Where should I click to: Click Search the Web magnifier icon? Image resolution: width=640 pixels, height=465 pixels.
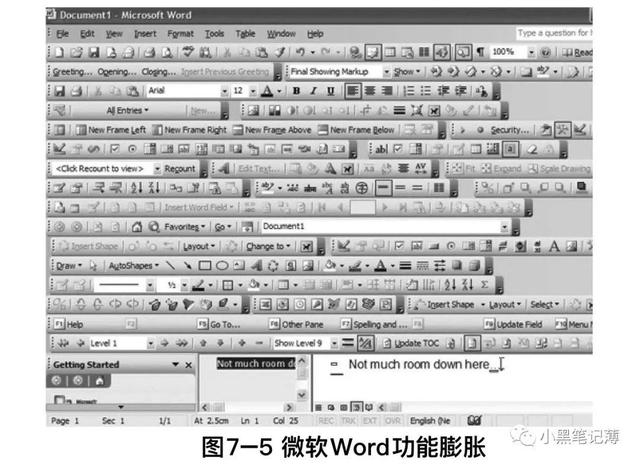154,227
